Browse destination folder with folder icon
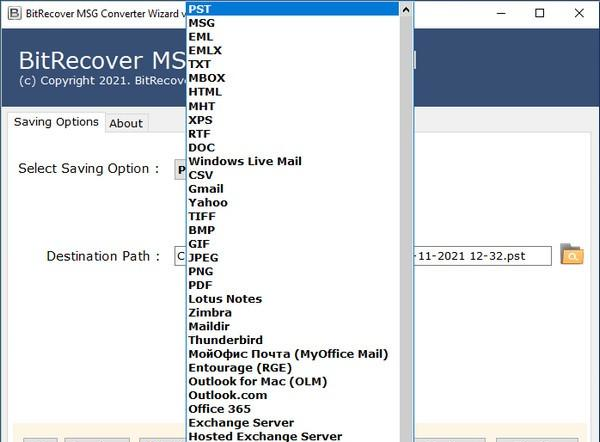600x442 pixels. point(572,254)
